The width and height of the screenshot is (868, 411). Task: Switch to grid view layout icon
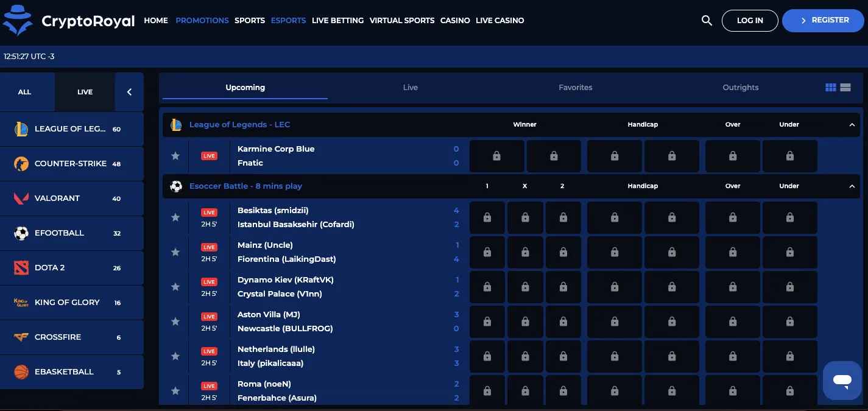click(830, 88)
